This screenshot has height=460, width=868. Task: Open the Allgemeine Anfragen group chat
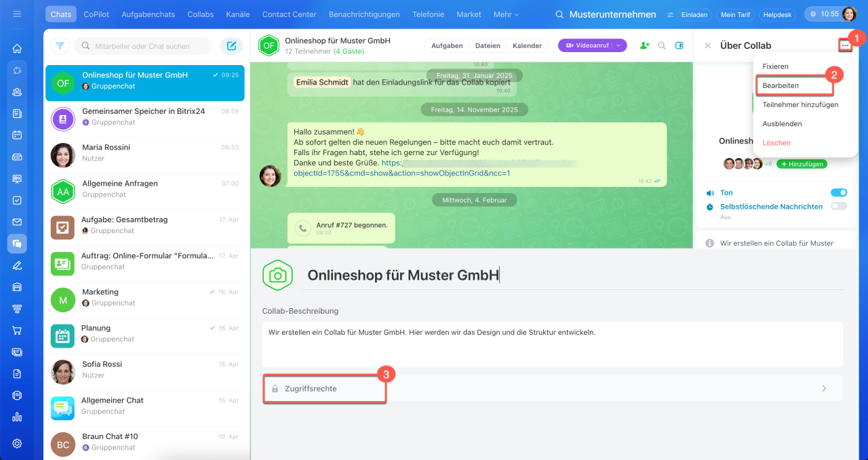pyautogui.click(x=144, y=192)
